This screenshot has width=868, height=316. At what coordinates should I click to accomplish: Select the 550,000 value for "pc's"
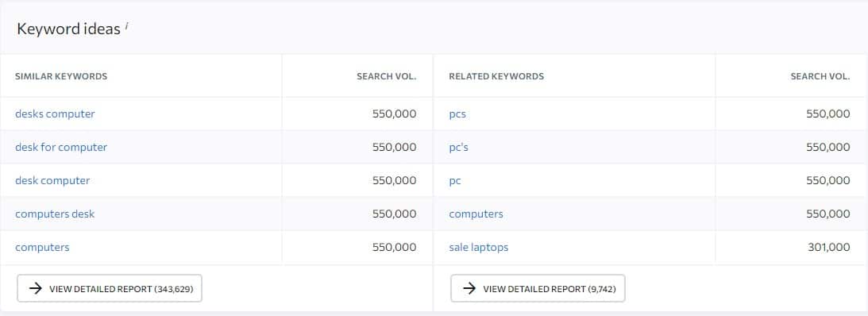point(828,147)
